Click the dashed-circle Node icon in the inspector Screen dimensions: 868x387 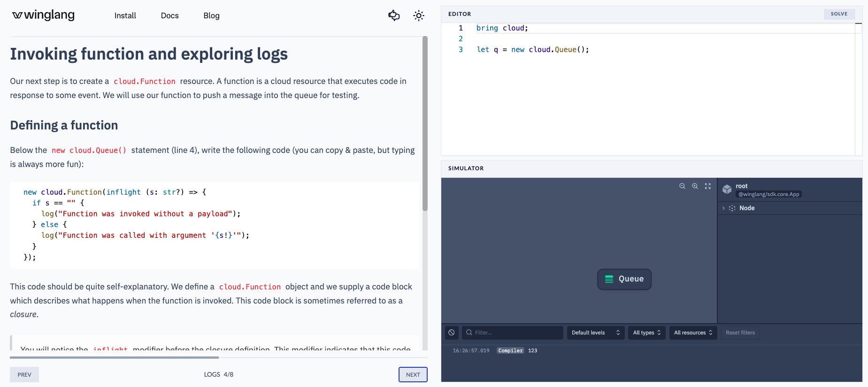pos(732,208)
